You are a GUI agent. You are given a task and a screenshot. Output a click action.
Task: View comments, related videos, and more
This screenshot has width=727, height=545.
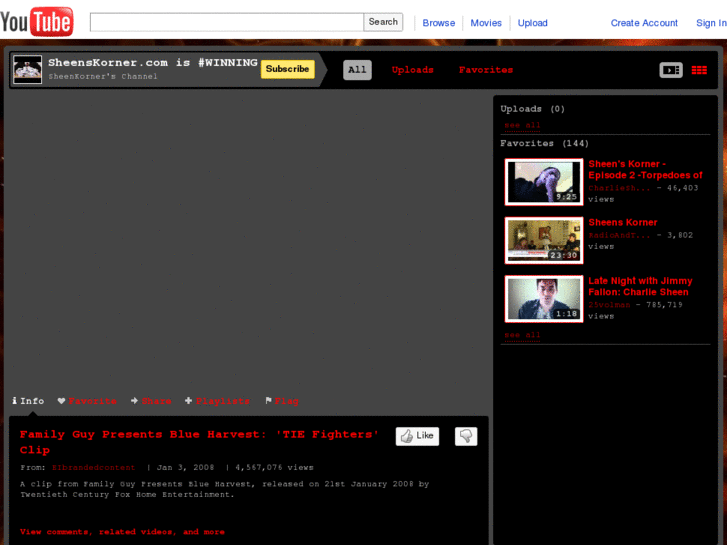point(122,532)
